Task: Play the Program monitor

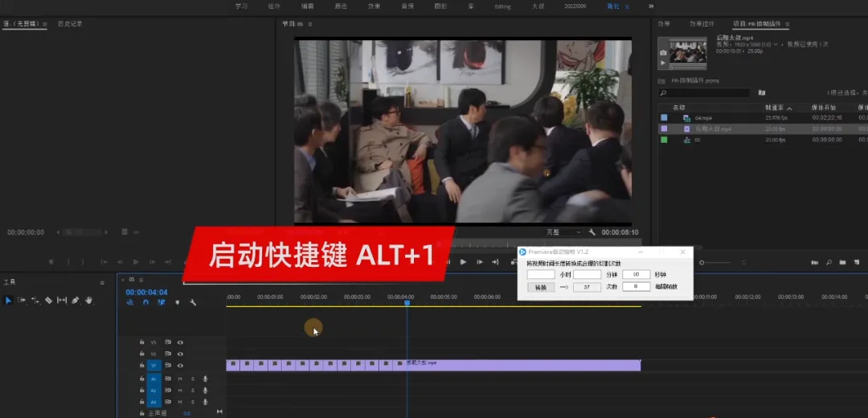Action: tap(464, 262)
